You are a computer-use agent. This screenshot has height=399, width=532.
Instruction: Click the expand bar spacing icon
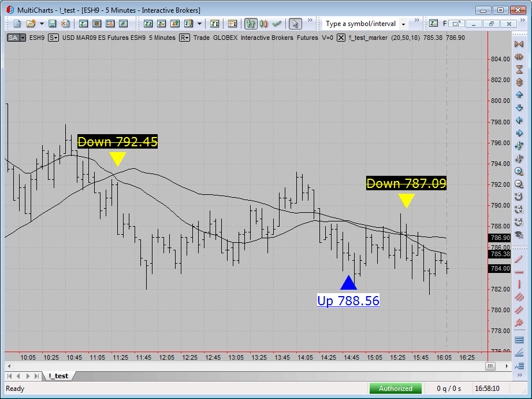coord(519,57)
